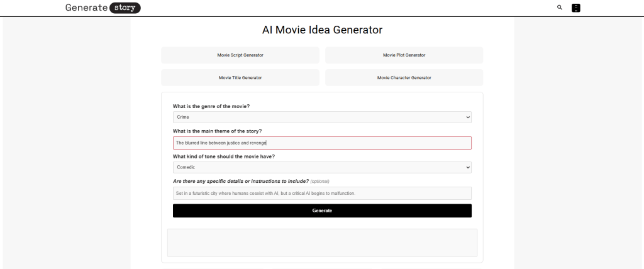Click the "specific details or instructions" label

click(x=241, y=181)
